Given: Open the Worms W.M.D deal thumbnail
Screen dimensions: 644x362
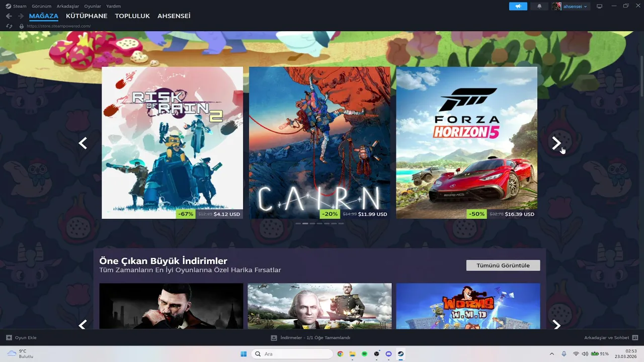Looking at the screenshot, I should pyautogui.click(x=468, y=306).
